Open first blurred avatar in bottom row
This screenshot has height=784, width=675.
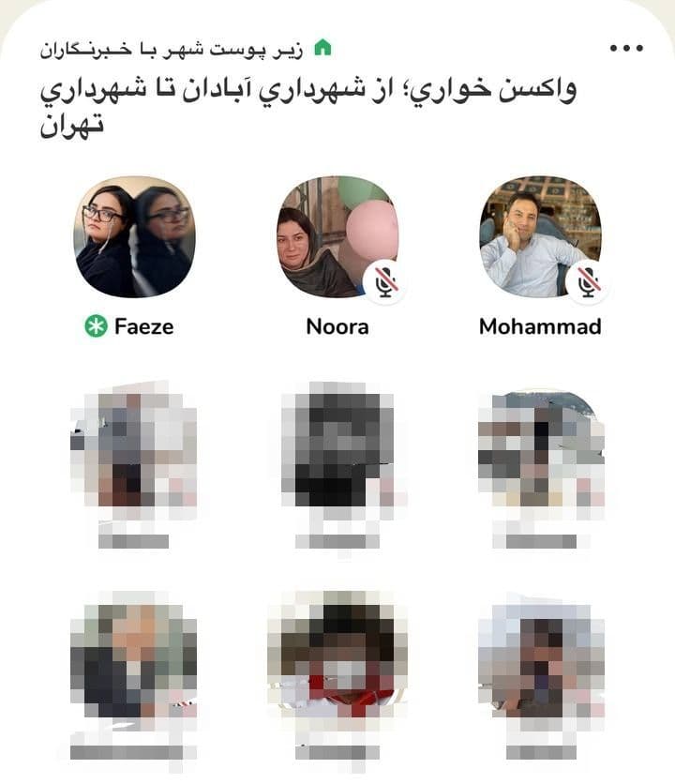pyautogui.click(x=134, y=660)
